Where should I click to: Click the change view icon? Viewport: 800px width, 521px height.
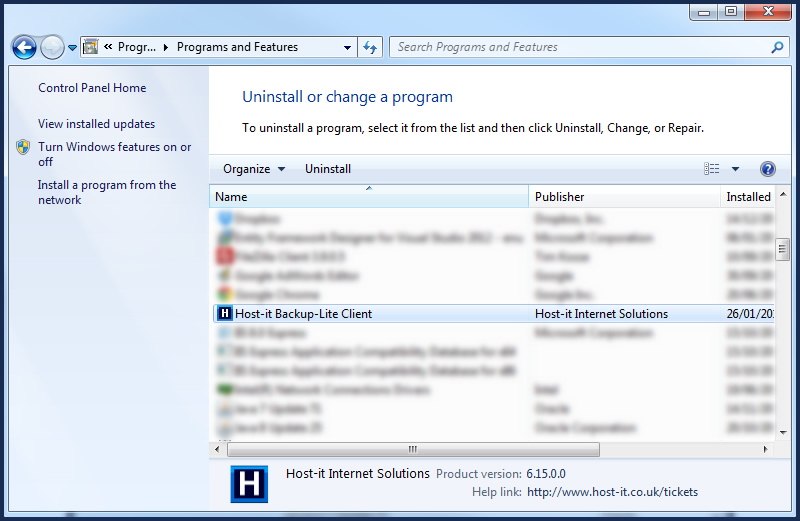click(712, 169)
